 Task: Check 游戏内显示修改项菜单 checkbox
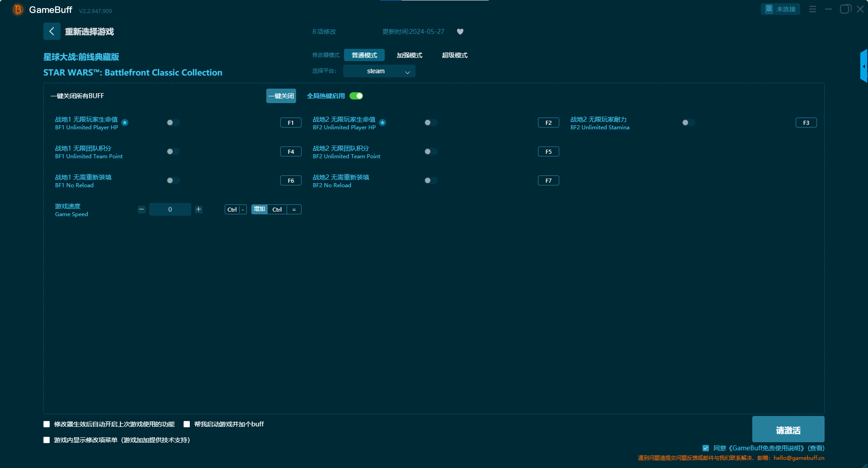(x=47, y=440)
